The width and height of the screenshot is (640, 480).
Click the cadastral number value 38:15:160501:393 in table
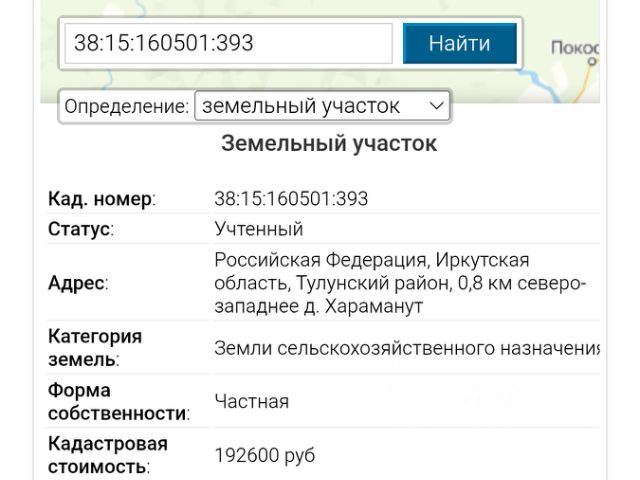[x=291, y=199]
